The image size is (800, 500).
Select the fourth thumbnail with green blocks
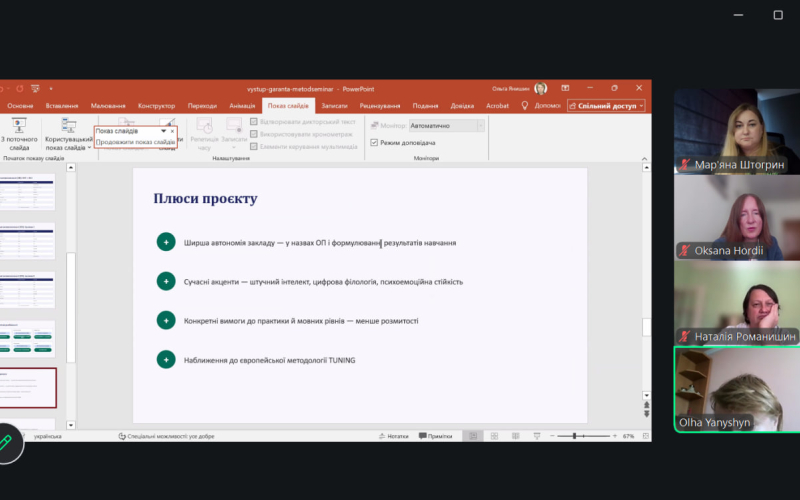coord(27,338)
